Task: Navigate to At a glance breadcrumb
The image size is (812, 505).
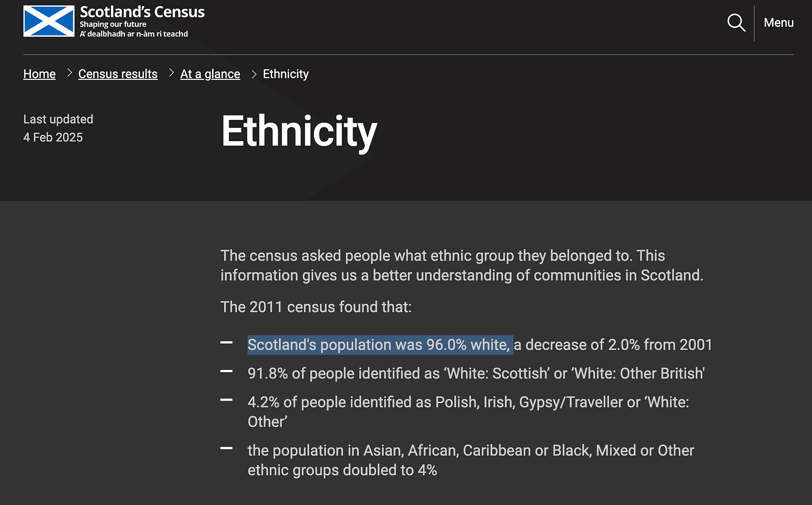Action: tap(210, 74)
